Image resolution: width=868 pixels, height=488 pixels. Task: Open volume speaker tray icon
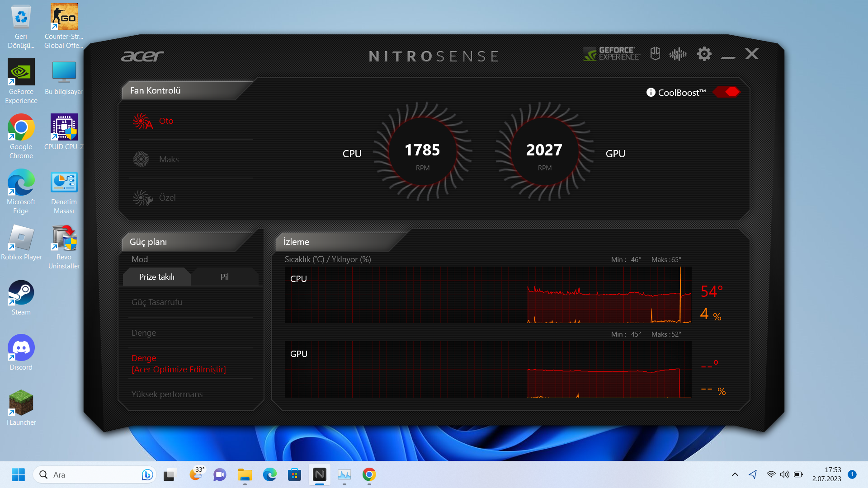pyautogui.click(x=785, y=474)
